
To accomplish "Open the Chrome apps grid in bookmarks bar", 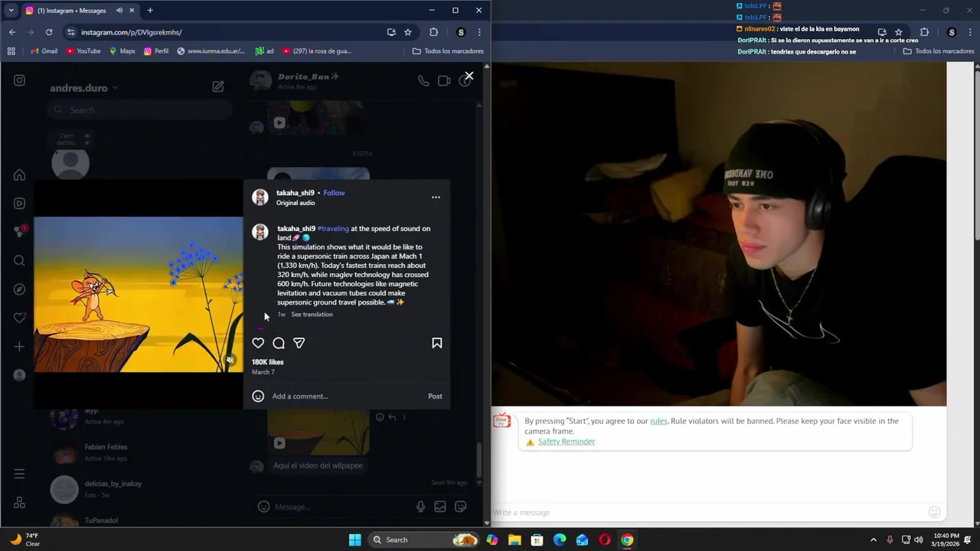I will click(11, 51).
